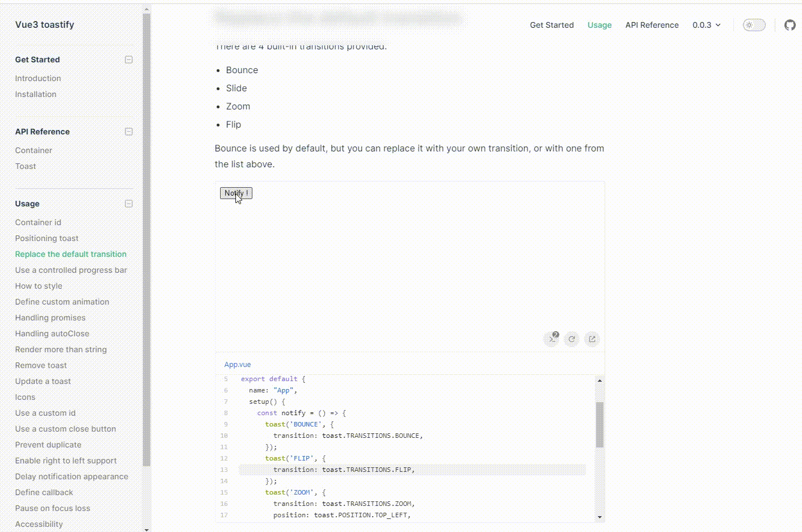Screen dimensions: 802x532
Task: View the Positioning toast usage guide
Action: (47, 238)
